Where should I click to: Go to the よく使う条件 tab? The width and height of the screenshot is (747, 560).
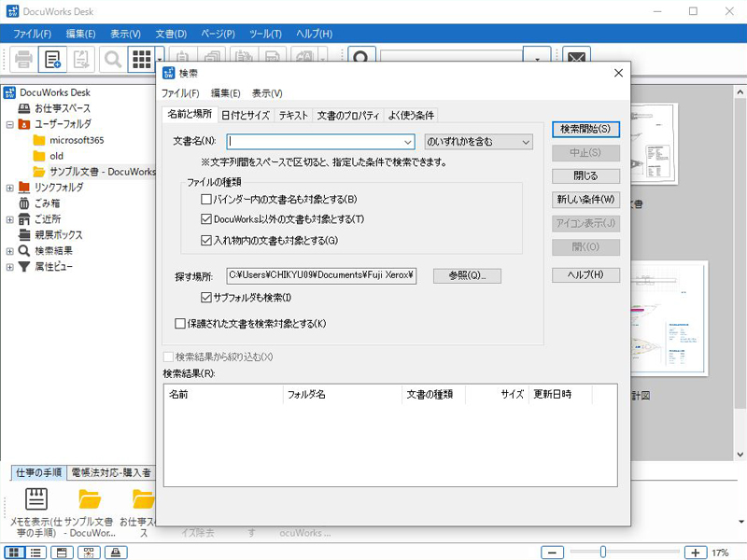click(x=411, y=115)
